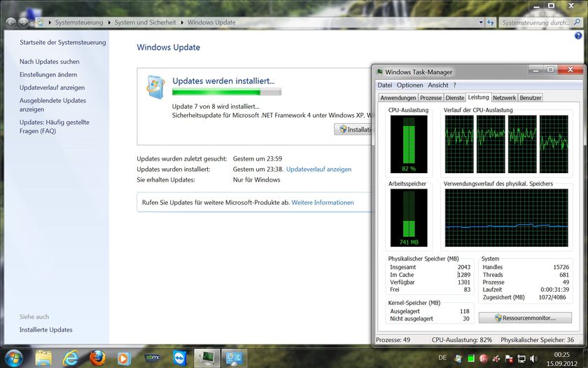Screen dimensions: 588x368
Task: Open the ? help menu in Task Manager
Action: (454, 86)
